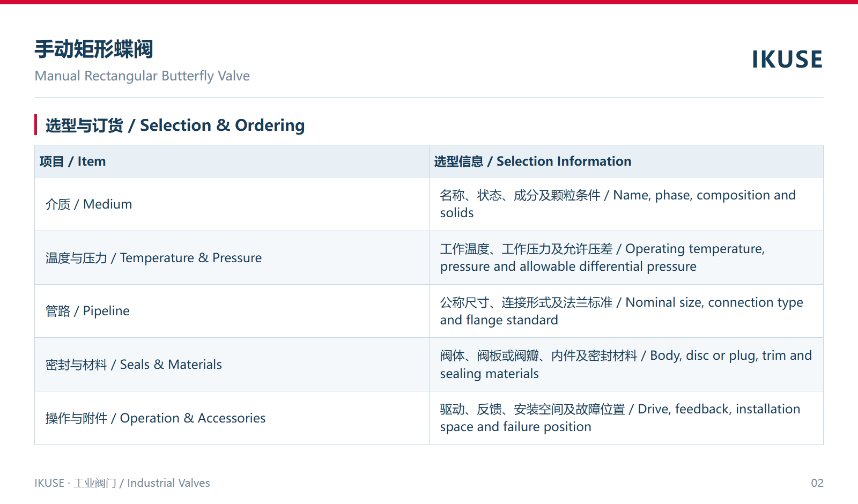The width and height of the screenshot is (858, 504).
Task: Click the Selection & Ordering section heading
Action: (x=175, y=125)
